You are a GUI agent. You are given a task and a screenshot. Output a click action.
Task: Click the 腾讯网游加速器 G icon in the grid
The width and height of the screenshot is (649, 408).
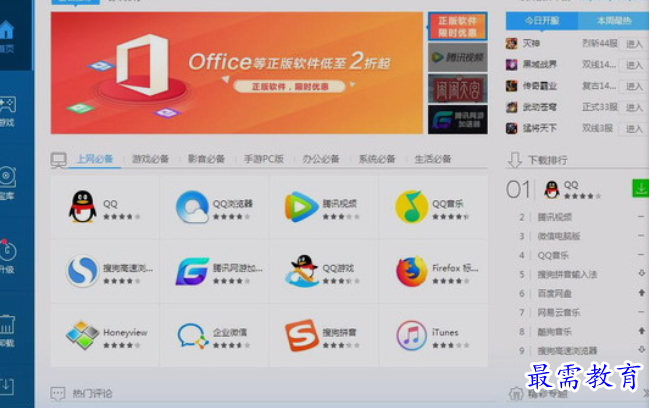tap(192, 271)
